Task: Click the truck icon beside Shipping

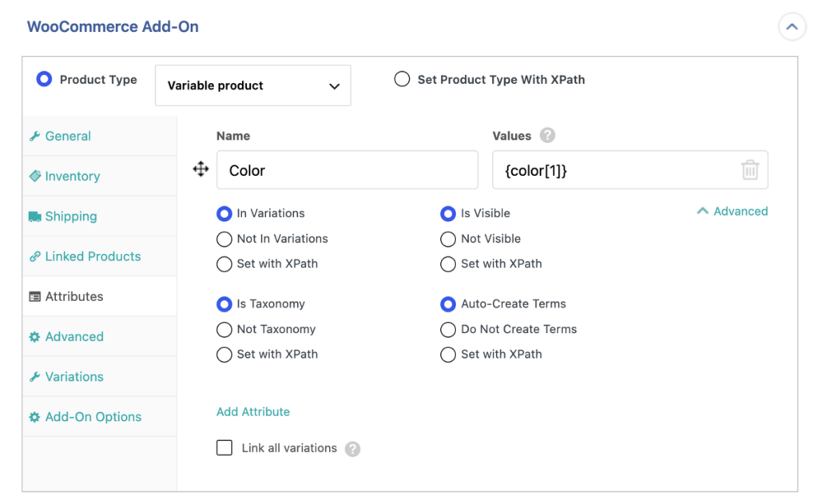Action: tap(35, 216)
